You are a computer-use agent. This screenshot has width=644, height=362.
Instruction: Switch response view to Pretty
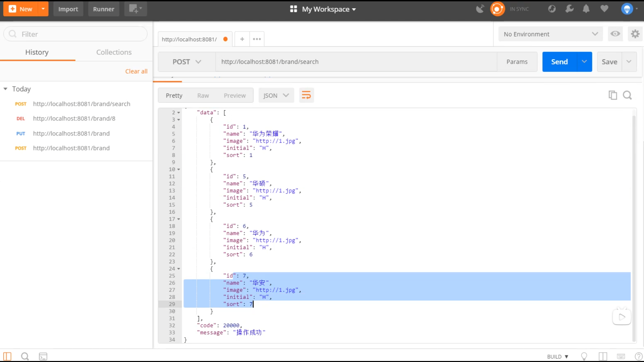pyautogui.click(x=174, y=96)
